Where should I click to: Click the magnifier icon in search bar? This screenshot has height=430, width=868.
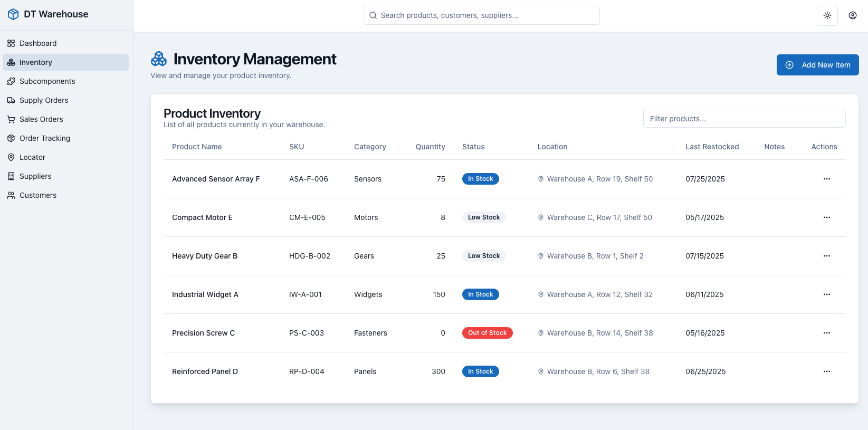[x=373, y=15]
